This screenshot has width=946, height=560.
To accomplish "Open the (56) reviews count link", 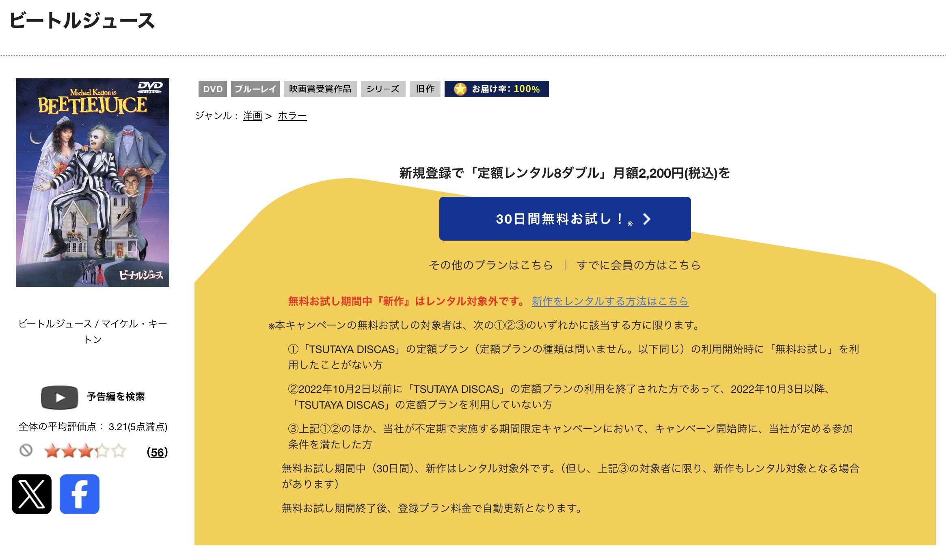I will point(158,452).
